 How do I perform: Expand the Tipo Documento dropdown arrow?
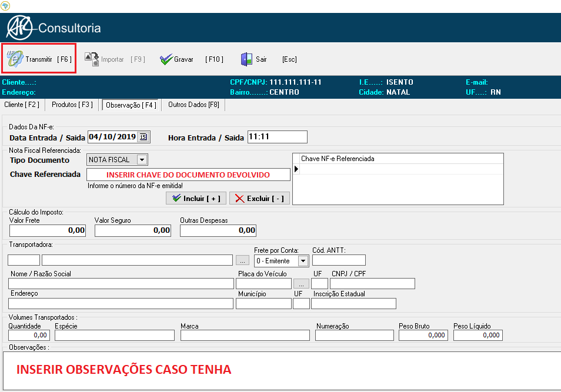tap(142, 160)
